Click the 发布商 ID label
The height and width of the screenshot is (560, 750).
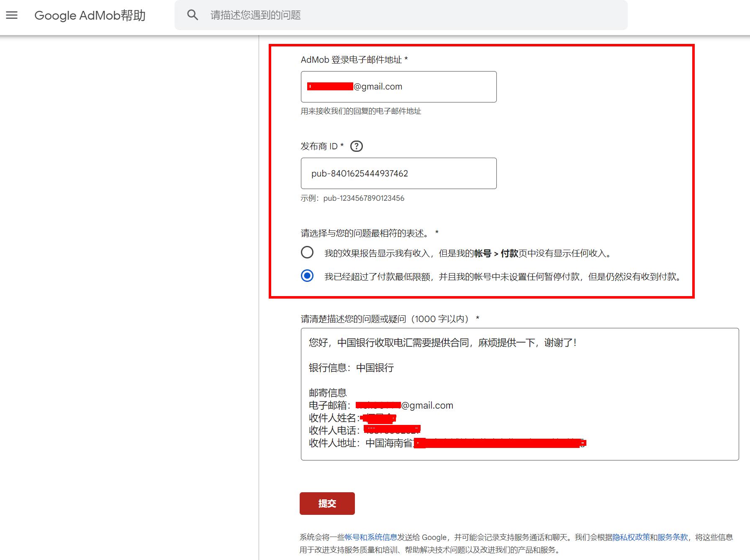pyautogui.click(x=322, y=146)
